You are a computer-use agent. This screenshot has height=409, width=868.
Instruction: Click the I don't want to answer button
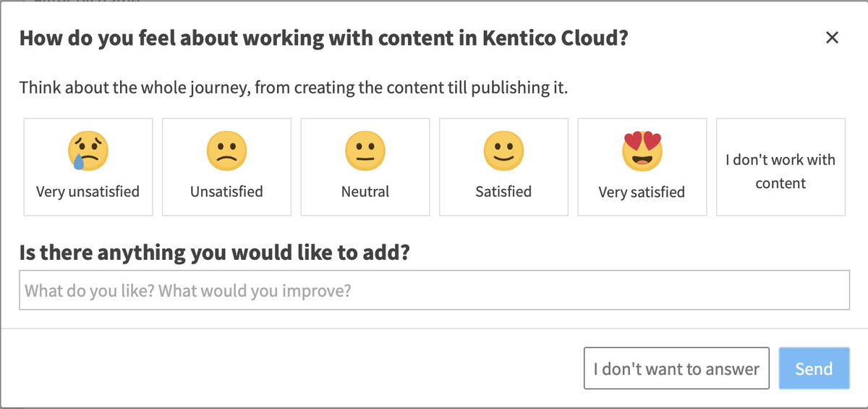point(676,368)
